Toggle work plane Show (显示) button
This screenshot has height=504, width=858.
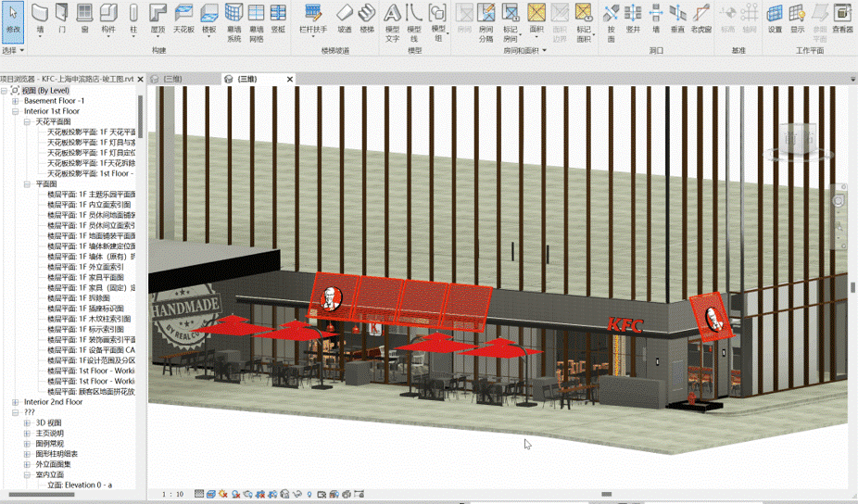point(797,17)
